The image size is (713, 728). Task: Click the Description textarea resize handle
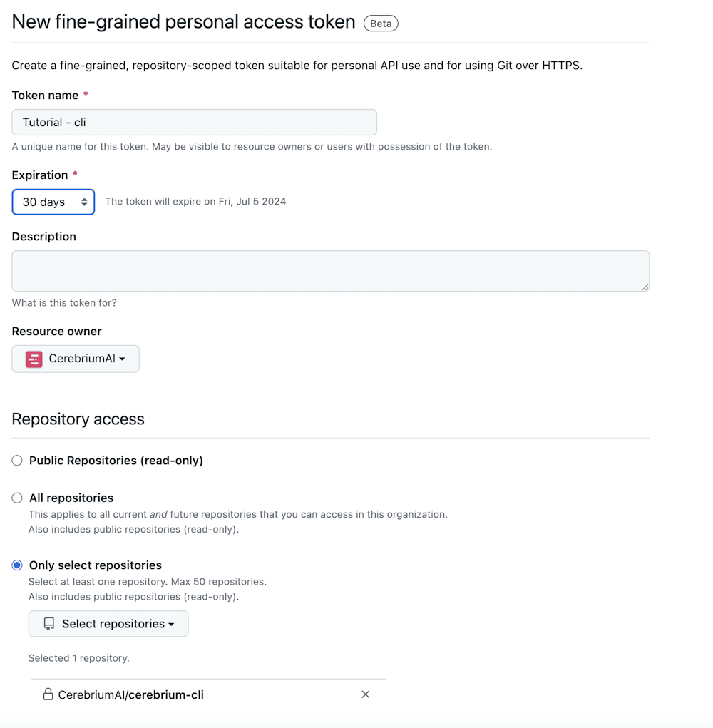(x=645, y=287)
